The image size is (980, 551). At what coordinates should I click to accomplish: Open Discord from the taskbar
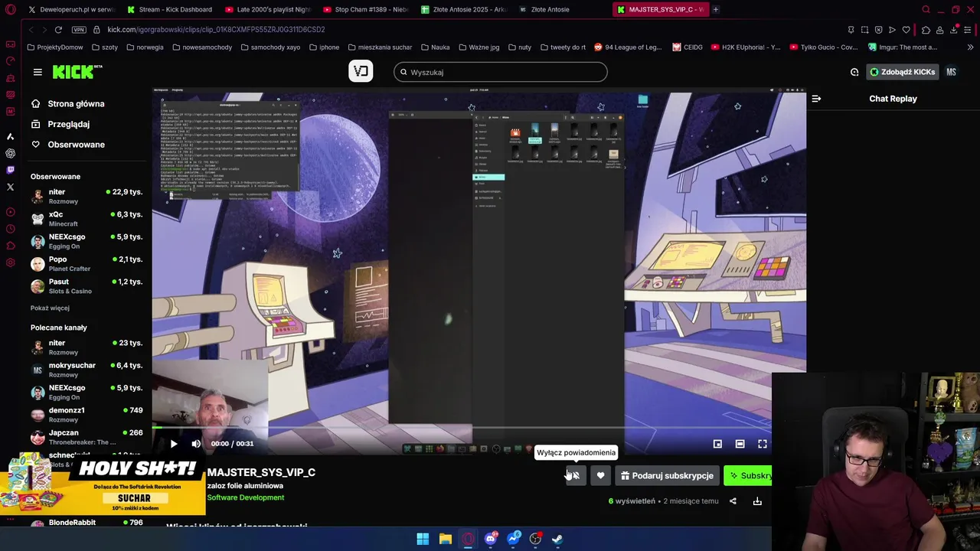tap(491, 539)
